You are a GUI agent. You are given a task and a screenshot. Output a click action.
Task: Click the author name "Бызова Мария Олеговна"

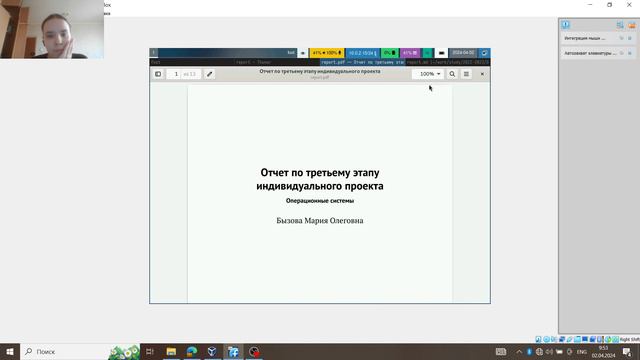[320, 220]
